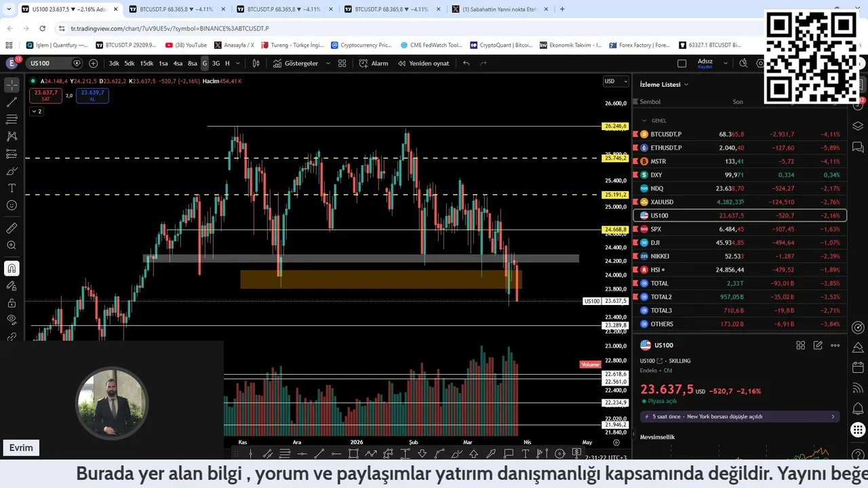Screen dimensions: 868x488
Task: Create an Alarm alert
Action: point(374,63)
